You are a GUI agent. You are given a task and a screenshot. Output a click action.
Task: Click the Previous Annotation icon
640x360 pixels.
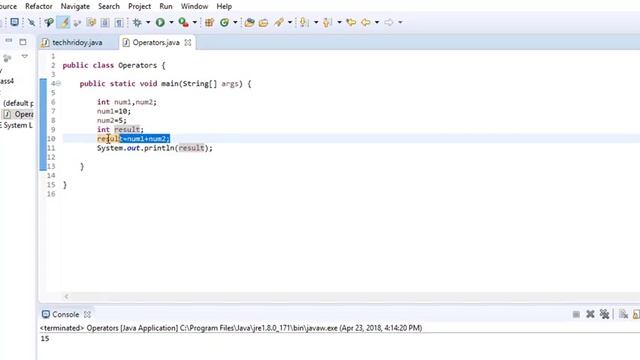click(327, 22)
